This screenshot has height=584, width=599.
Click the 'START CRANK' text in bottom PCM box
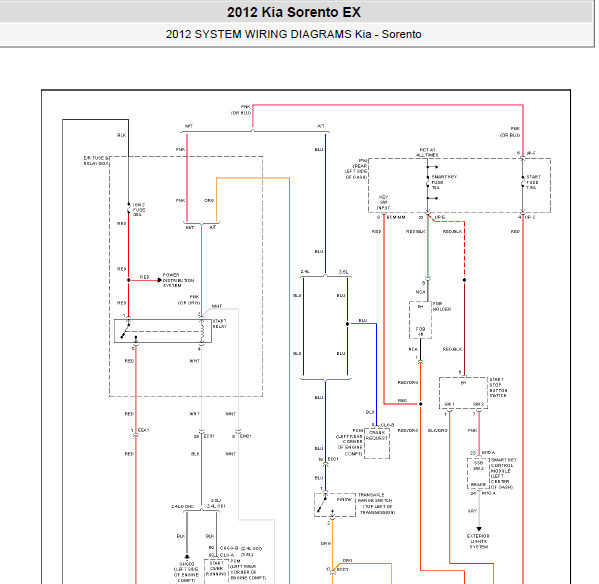pos(217,566)
